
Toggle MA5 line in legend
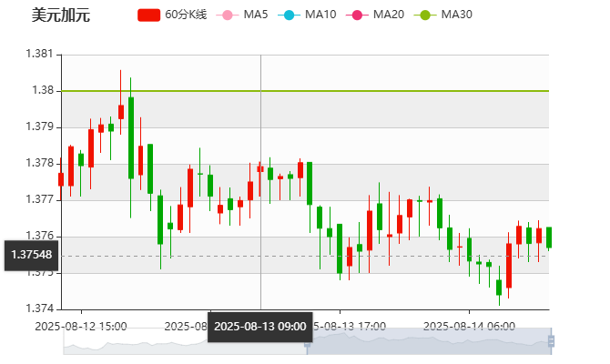coord(241,15)
